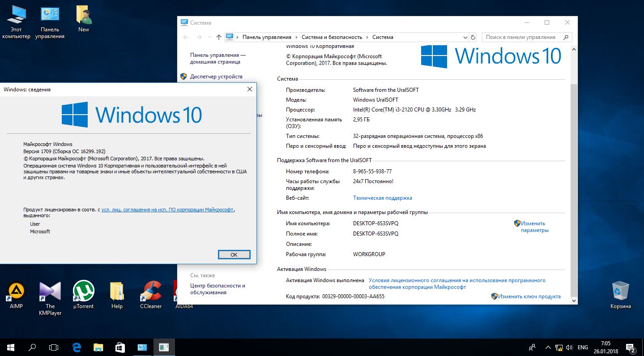Open the AIMP desktop shortcut
Image resolution: width=644 pixels, height=356 pixels.
pyautogui.click(x=16, y=291)
